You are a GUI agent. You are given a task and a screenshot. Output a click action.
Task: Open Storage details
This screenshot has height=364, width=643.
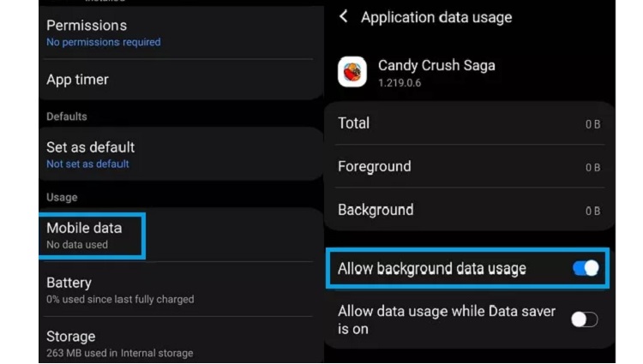pyautogui.click(x=180, y=343)
